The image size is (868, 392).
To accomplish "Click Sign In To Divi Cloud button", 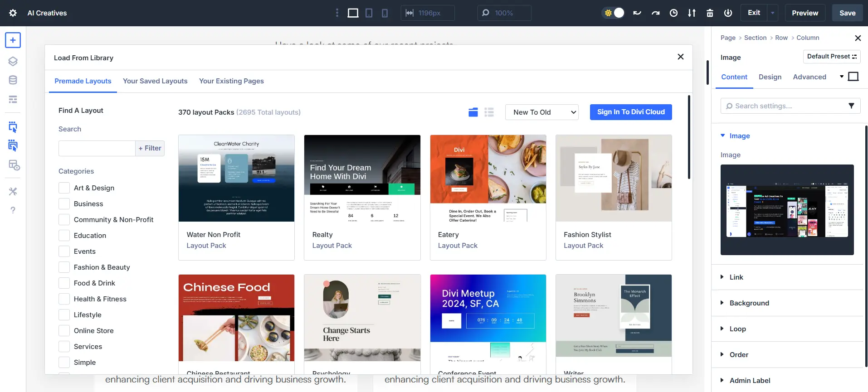I will tap(630, 112).
